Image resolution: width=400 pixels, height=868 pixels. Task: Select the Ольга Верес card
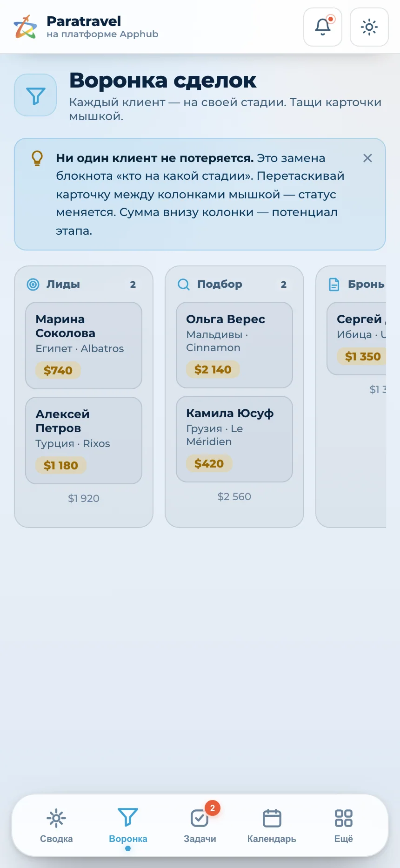pyautogui.click(x=234, y=345)
